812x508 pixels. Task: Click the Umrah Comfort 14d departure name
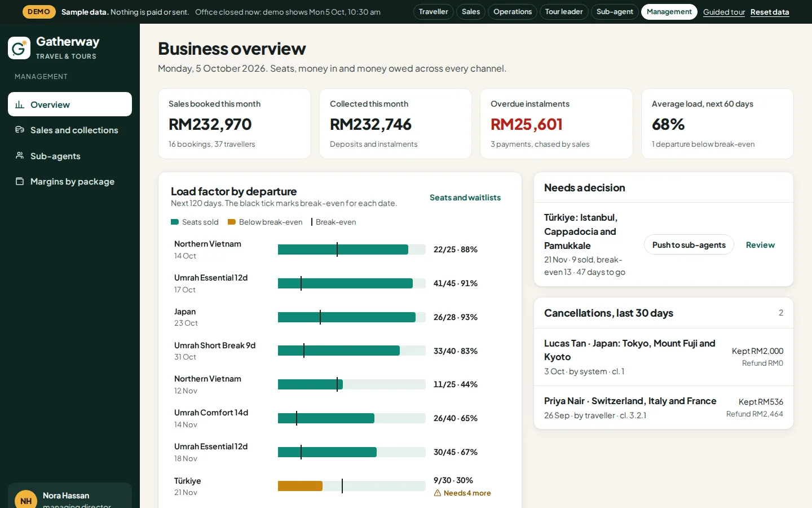coord(211,413)
